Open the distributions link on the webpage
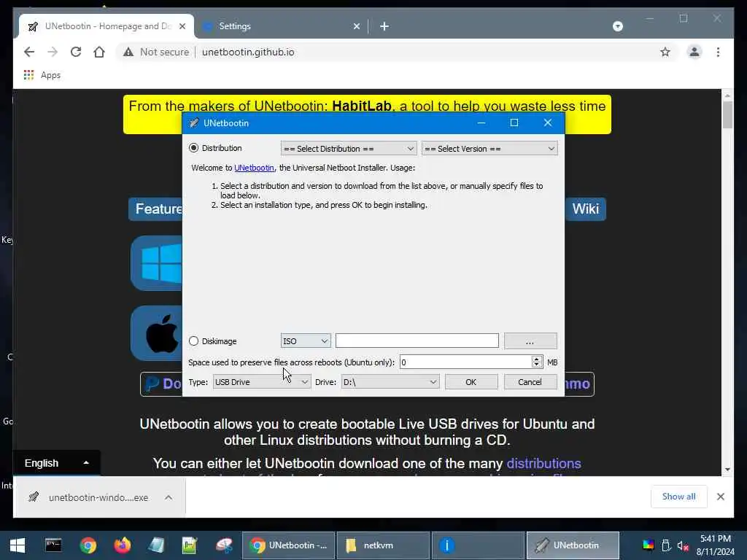The height and width of the screenshot is (560, 747). (x=543, y=463)
